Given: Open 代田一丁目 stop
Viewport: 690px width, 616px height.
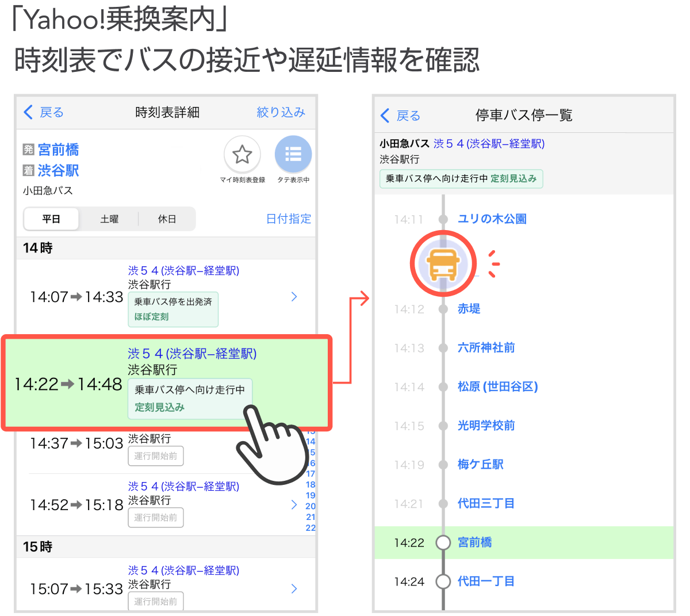Looking at the screenshot, I should (x=486, y=581).
